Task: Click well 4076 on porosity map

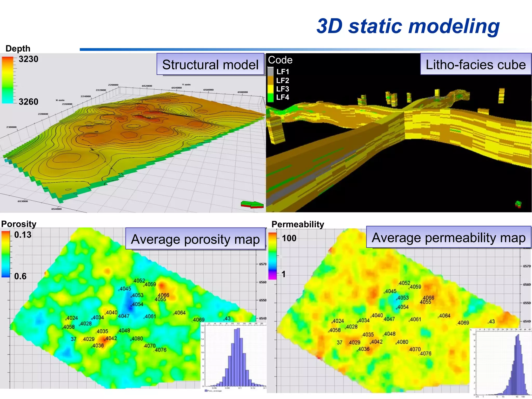Action: [161, 350]
